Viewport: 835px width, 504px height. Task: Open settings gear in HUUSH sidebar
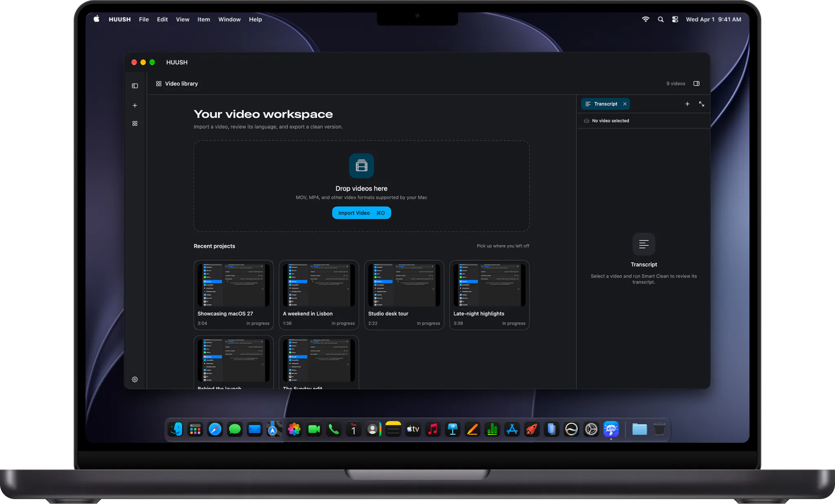tap(135, 379)
